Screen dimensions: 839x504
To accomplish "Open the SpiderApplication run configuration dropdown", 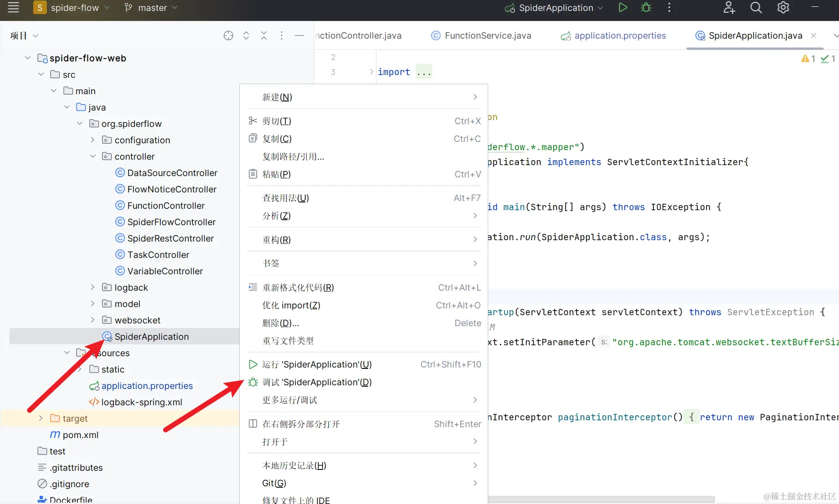I will pyautogui.click(x=554, y=8).
